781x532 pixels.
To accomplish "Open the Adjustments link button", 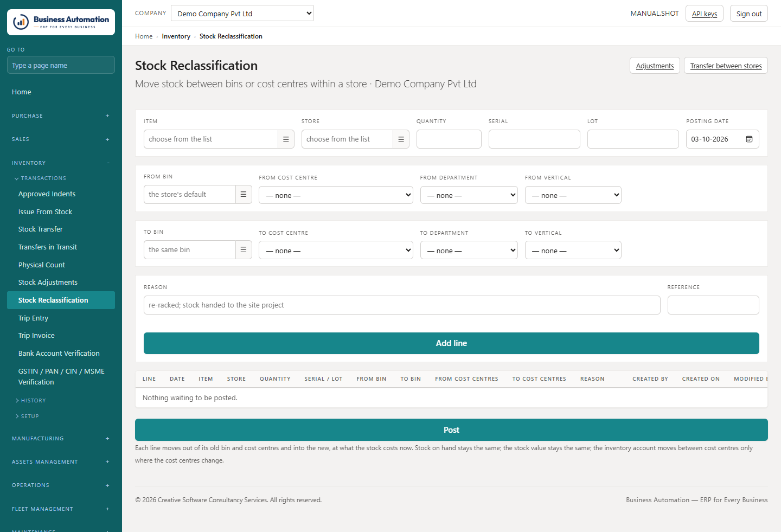I will tap(655, 66).
